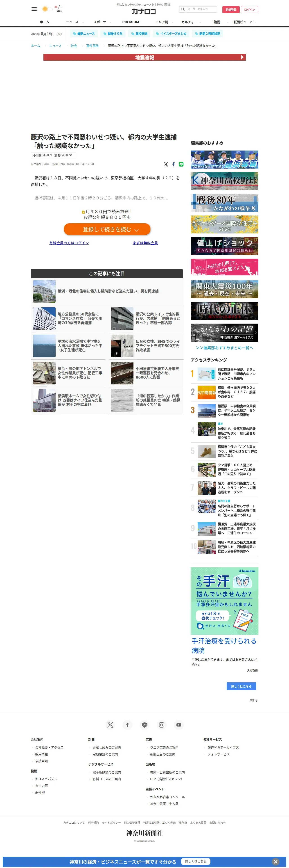This screenshot has height=868, width=289.
Task: Open footer X social icon
Action: click(110, 725)
